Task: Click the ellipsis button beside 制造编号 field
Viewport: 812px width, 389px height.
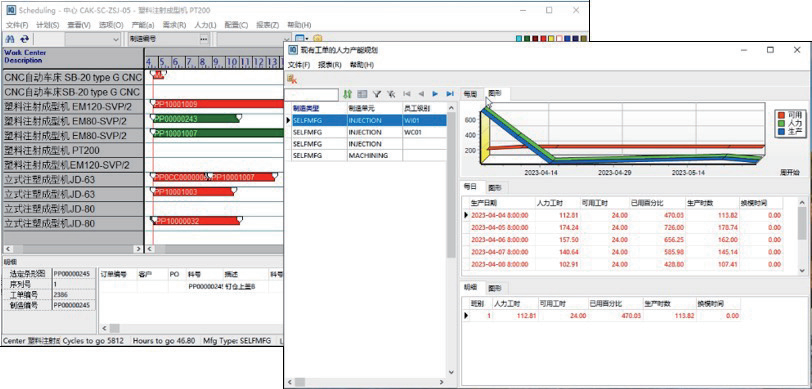Action: point(204,39)
